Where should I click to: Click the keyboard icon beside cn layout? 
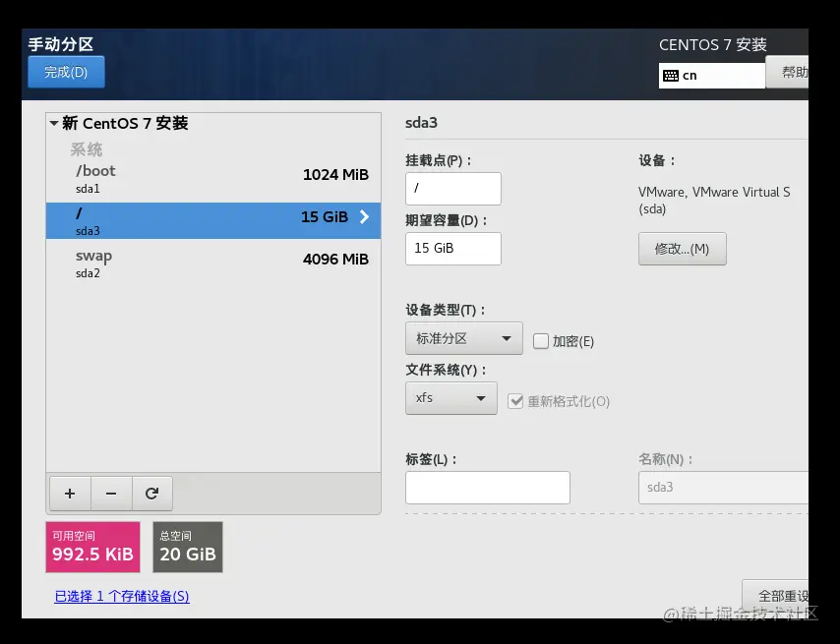point(671,76)
